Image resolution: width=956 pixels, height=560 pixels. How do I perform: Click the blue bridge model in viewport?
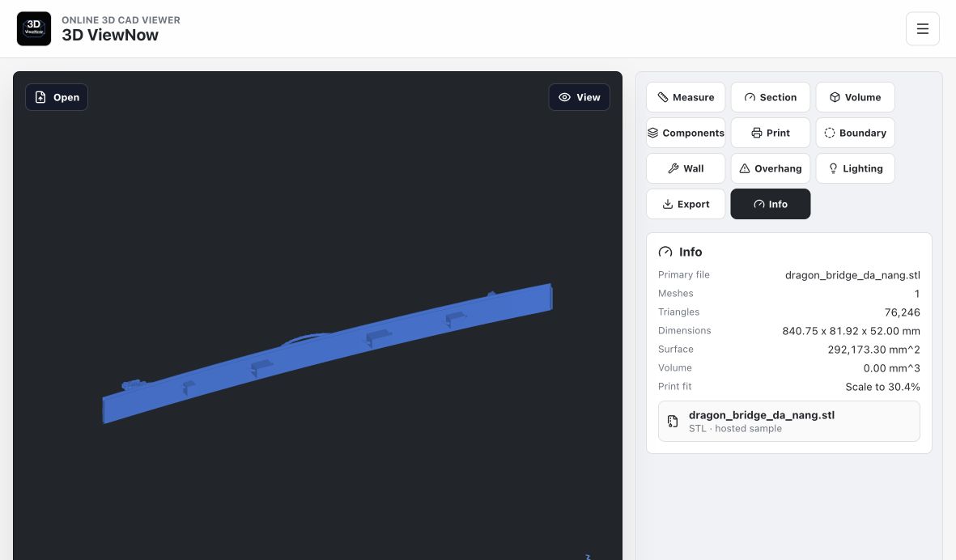coord(327,354)
